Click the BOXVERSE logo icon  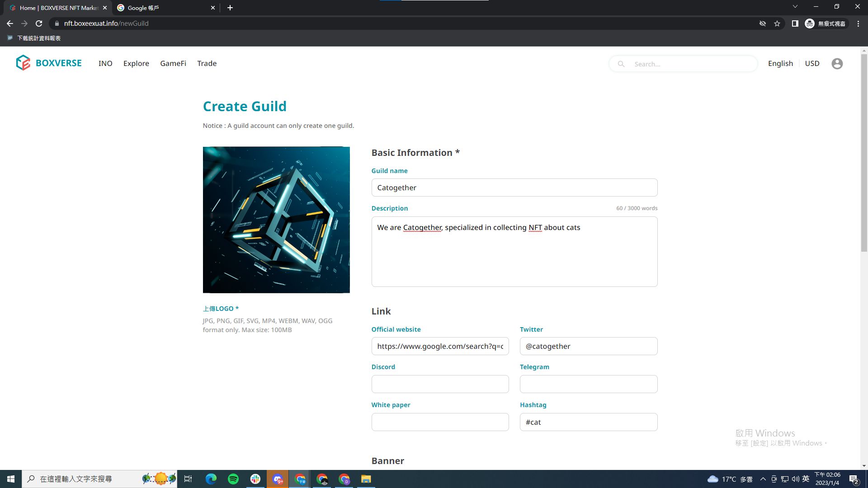[x=23, y=63]
